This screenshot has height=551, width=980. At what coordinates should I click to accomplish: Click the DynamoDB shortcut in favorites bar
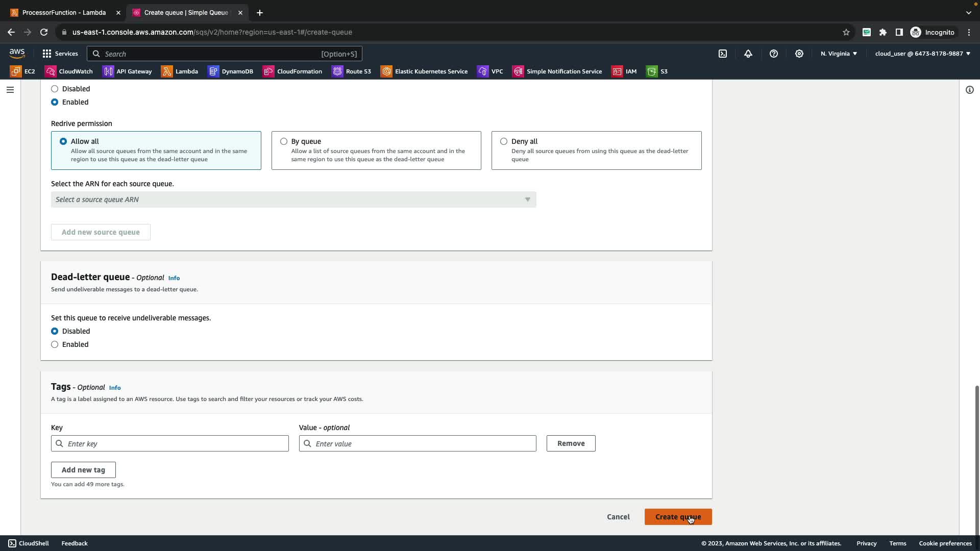pos(231,71)
